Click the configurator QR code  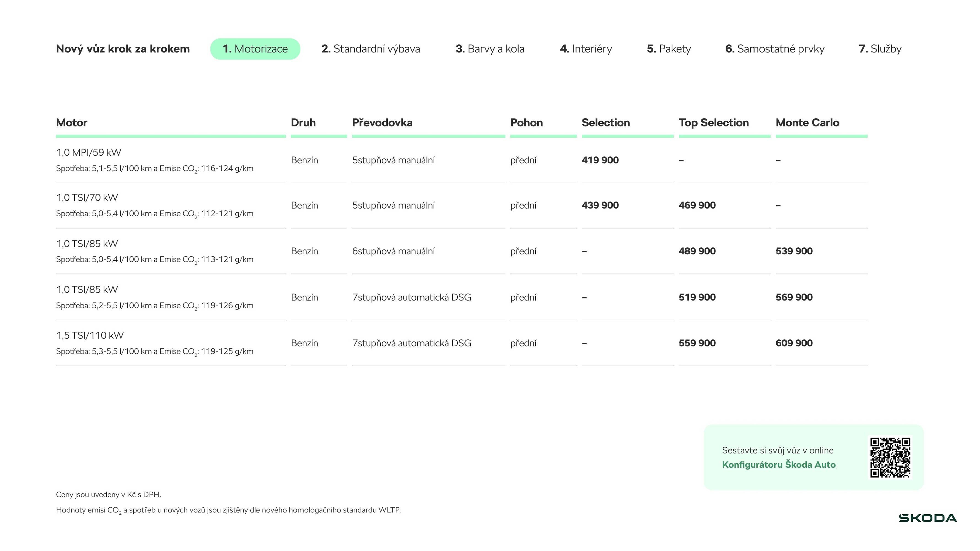click(890, 457)
